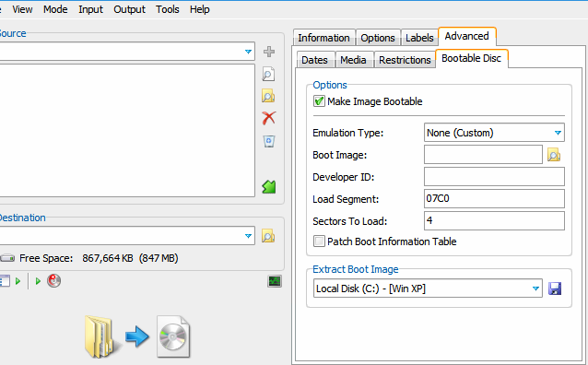Image resolution: width=588 pixels, height=365 pixels.
Task: Switch to the Options tab
Action: click(x=378, y=38)
